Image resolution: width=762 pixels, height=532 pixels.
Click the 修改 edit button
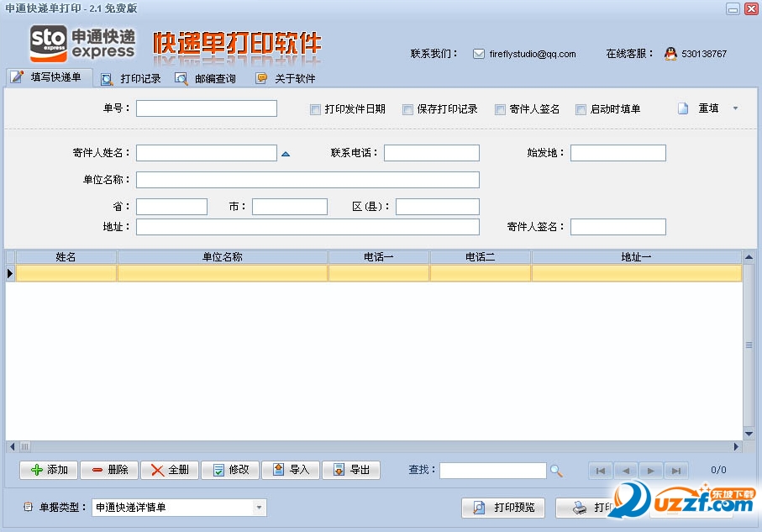pyautogui.click(x=230, y=470)
